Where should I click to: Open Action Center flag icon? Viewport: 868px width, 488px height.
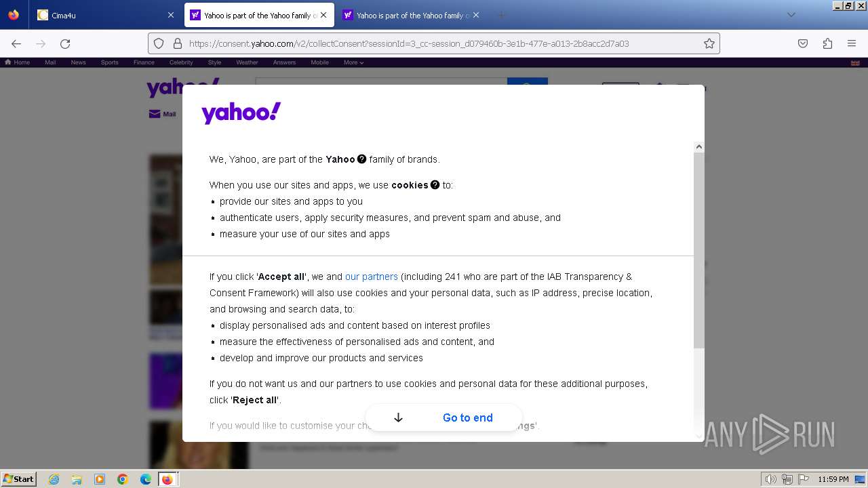[x=804, y=479]
